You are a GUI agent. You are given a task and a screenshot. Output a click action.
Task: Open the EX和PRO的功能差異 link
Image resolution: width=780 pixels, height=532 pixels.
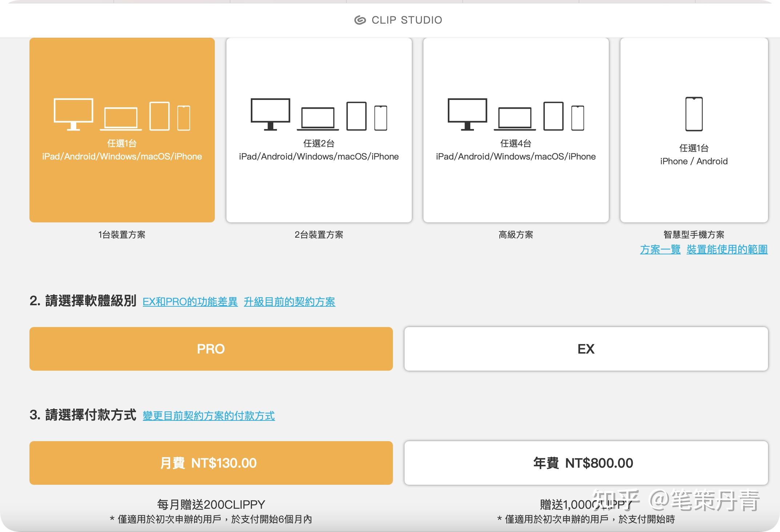pyautogui.click(x=190, y=302)
